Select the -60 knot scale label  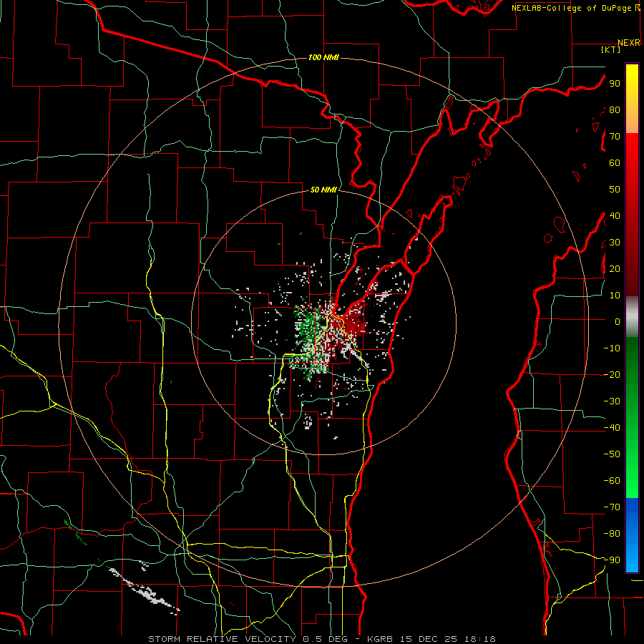(x=612, y=481)
